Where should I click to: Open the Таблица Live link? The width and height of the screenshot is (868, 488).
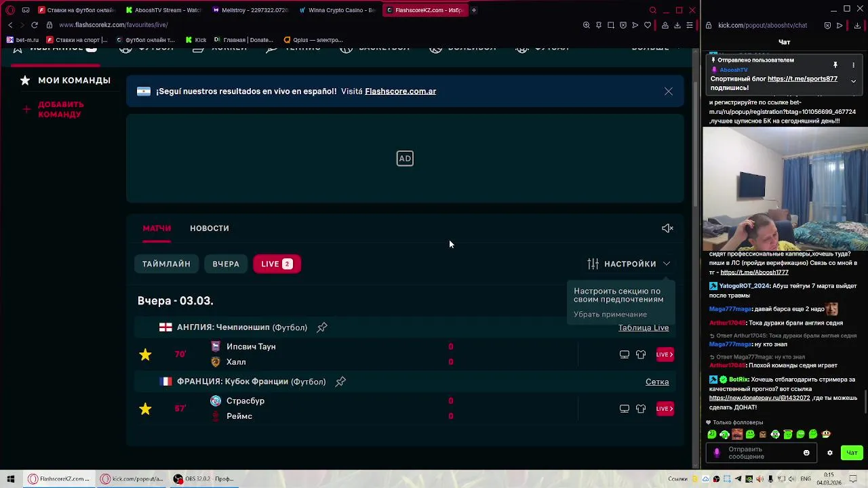pyautogui.click(x=644, y=328)
